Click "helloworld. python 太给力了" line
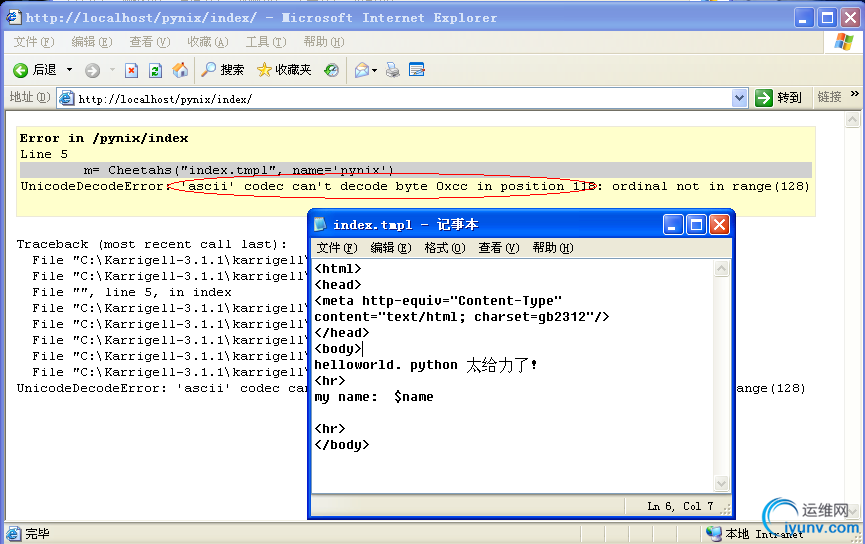865x544 pixels. (425, 365)
